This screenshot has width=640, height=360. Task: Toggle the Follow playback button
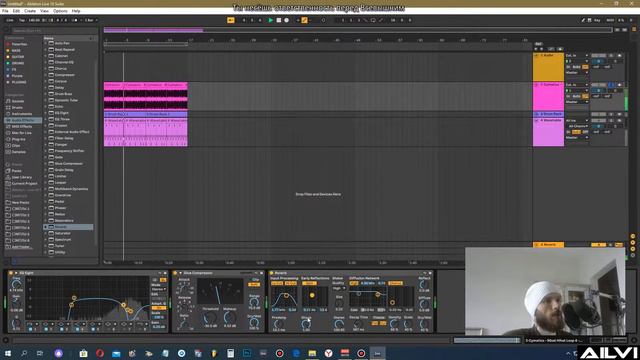coord(231,20)
